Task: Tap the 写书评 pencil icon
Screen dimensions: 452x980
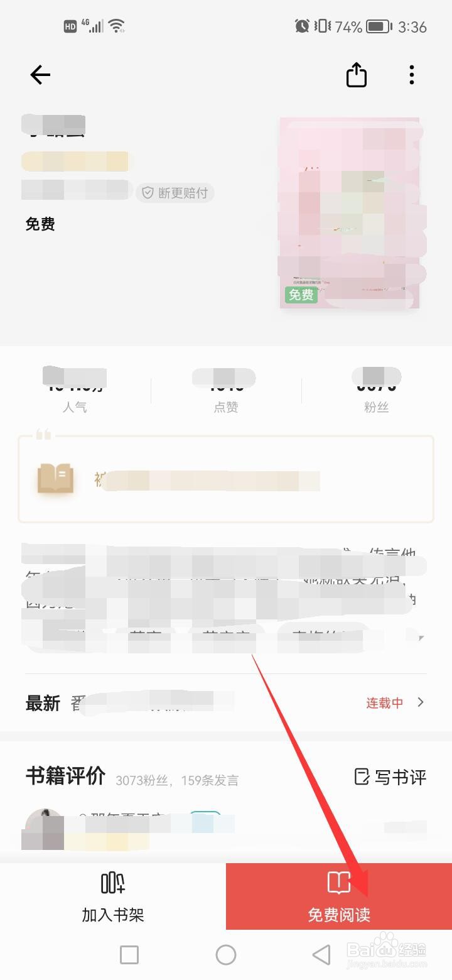Action: pyautogui.click(x=362, y=776)
